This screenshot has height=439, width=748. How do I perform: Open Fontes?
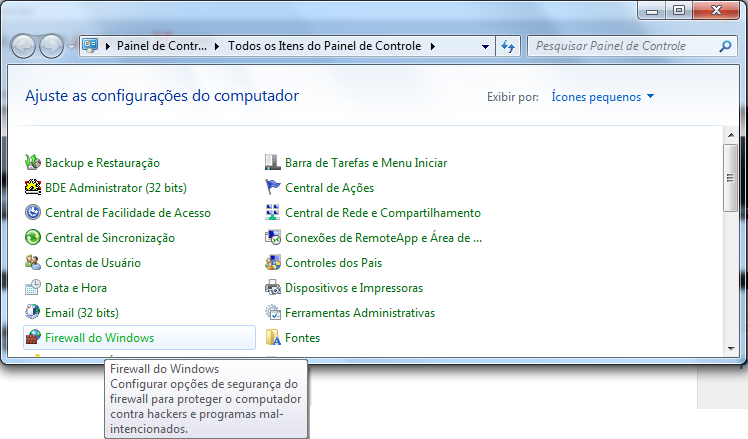point(302,337)
